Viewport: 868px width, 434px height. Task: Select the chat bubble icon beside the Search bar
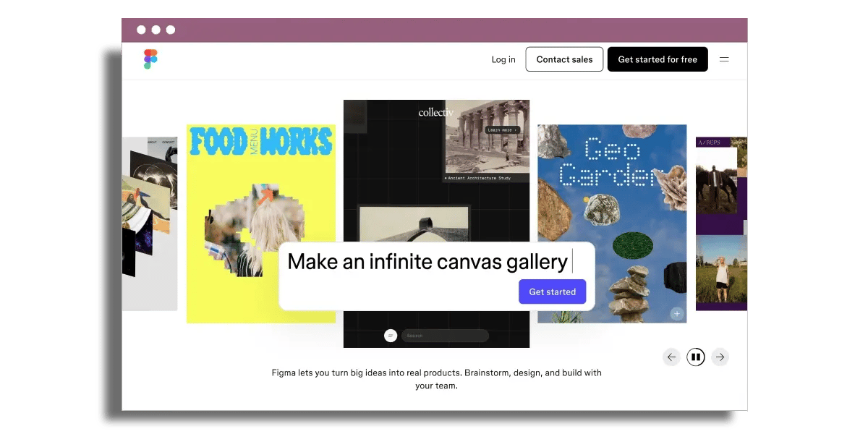[x=389, y=335]
